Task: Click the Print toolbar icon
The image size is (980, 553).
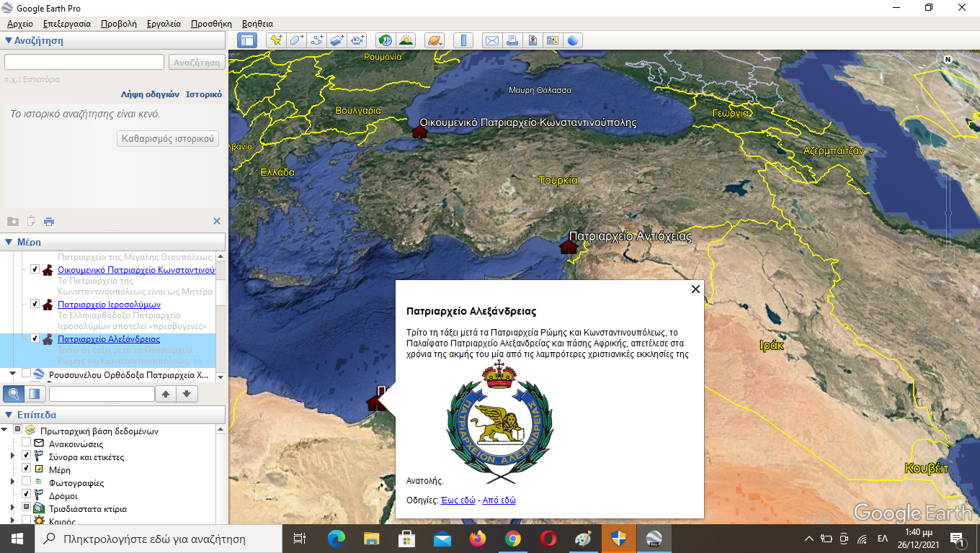Action: click(x=512, y=40)
